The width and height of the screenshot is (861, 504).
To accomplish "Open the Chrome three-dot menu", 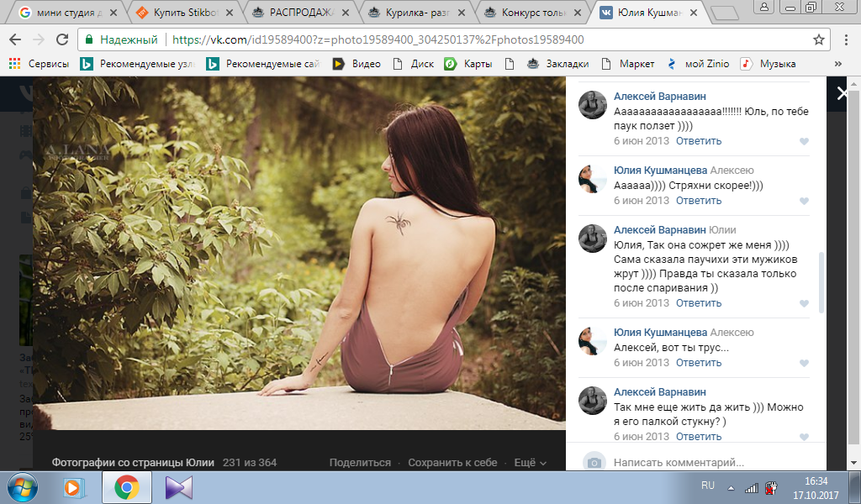I will 845,39.
